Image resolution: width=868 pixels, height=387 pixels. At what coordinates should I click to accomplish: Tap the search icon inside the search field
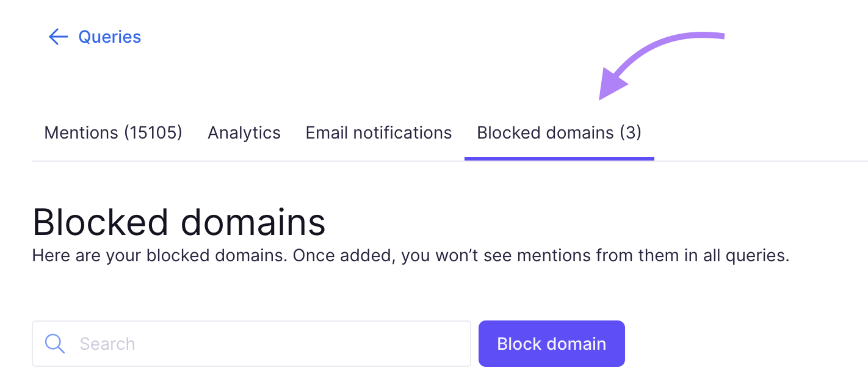[54, 343]
